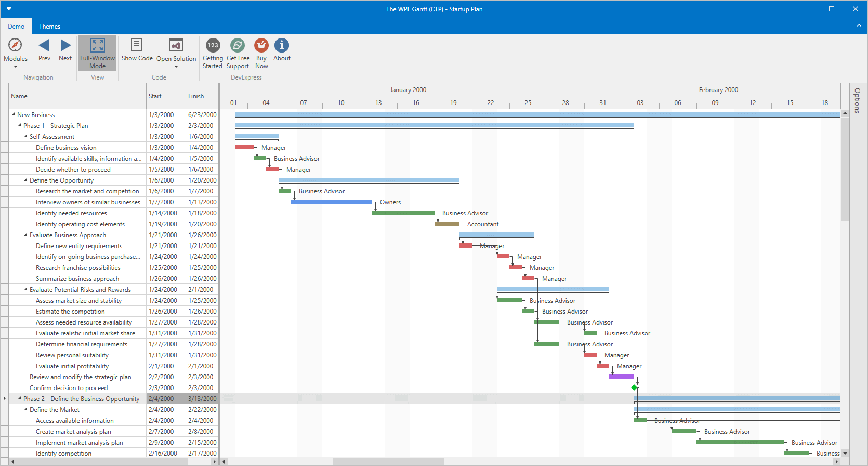Click the New Business summary bar
This screenshot has height=466, width=868.
[537, 114]
